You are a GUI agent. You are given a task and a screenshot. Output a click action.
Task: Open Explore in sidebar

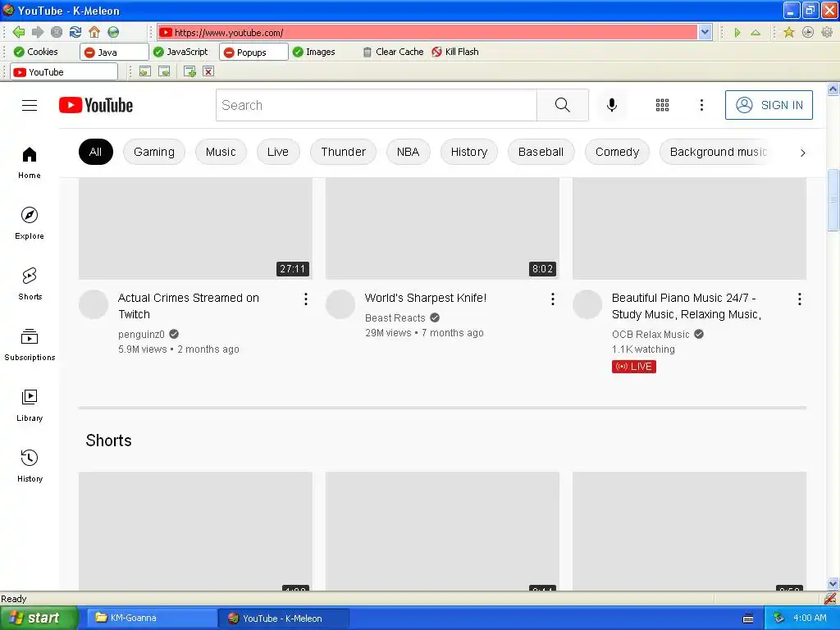point(30,223)
